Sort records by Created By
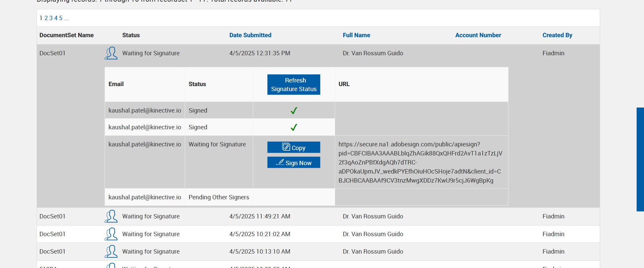 point(557,35)
